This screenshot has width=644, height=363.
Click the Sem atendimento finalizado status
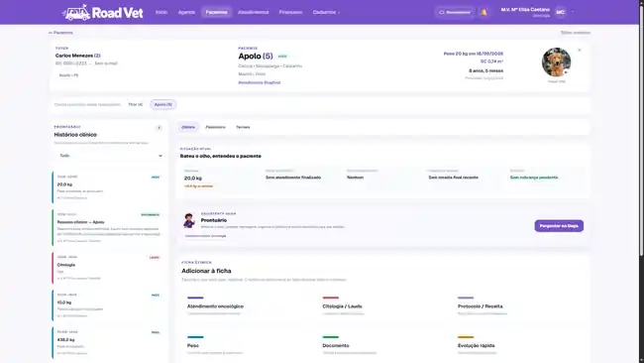[x=293, y=178]
